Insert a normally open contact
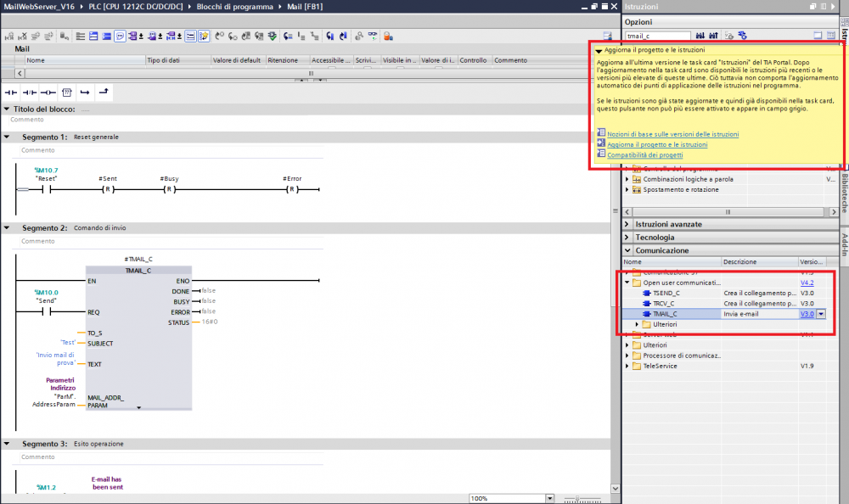Image resolution: width=849 pixels, height=504 pixels. (11, 92)
